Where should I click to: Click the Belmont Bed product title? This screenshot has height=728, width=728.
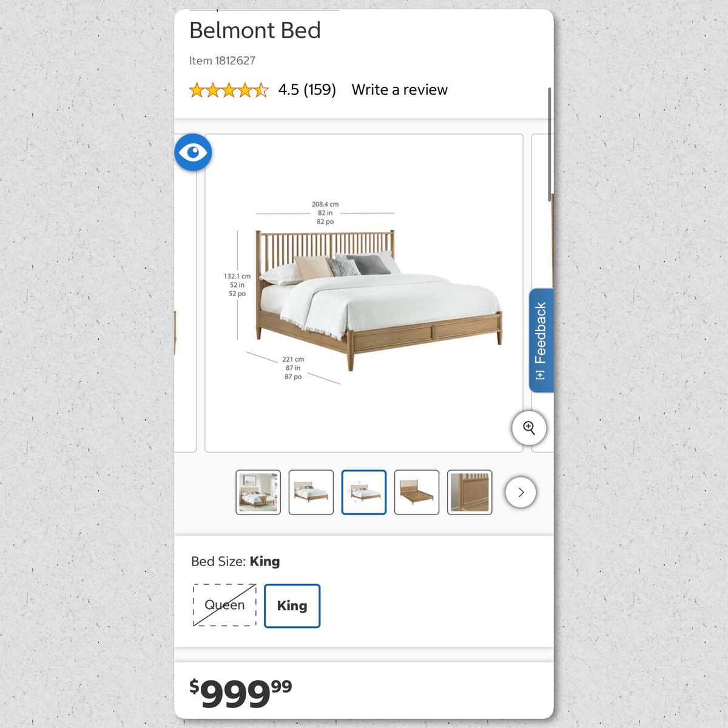click(x=255, y=30)
